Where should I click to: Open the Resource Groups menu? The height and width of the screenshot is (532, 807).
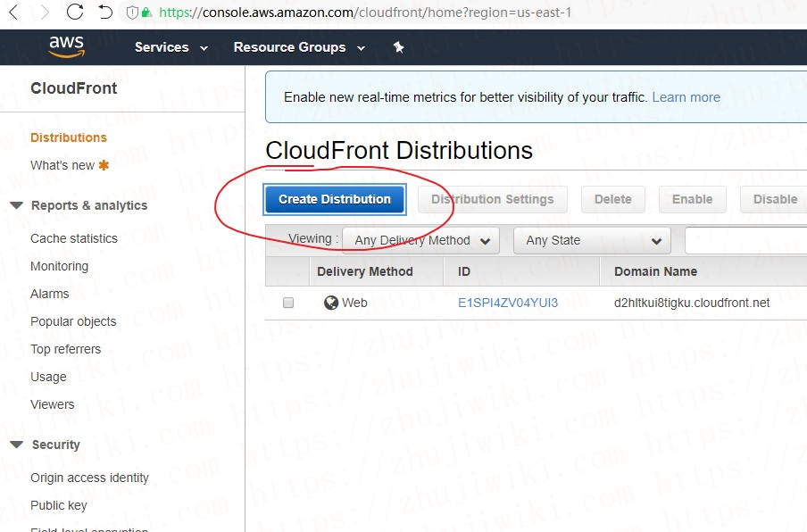pos(297,47)
